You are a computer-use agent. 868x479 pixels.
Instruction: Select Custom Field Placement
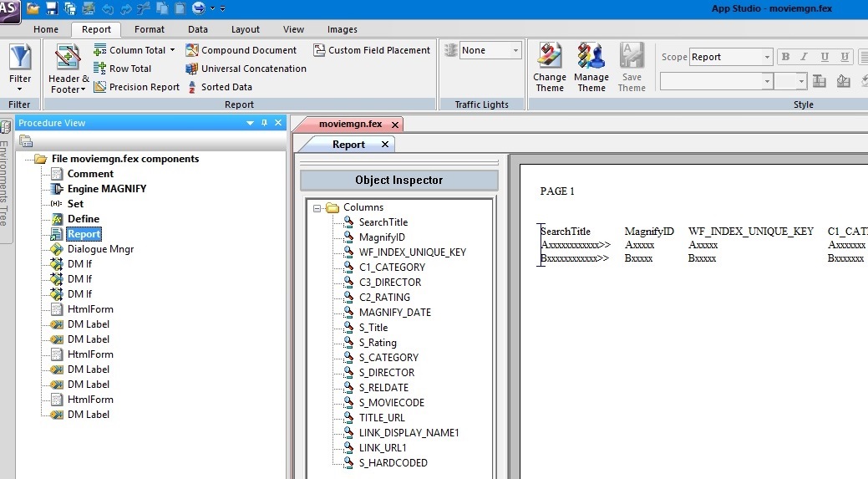372,50
